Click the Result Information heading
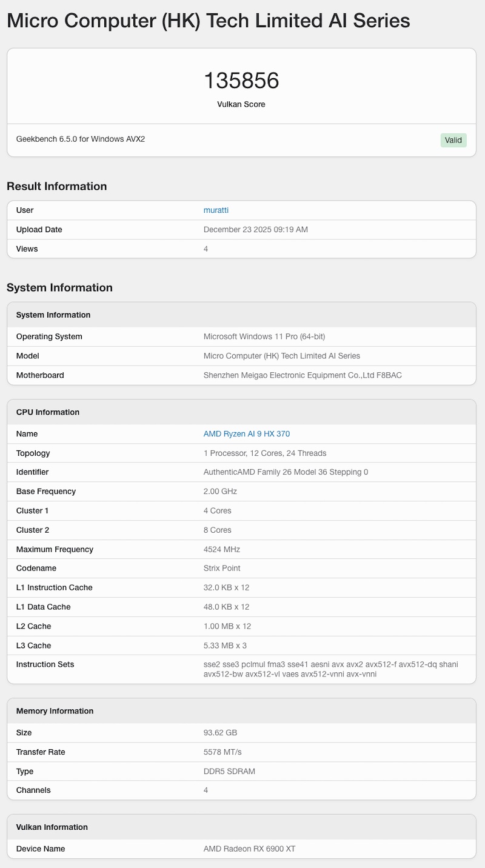 (x=56, y=186)
